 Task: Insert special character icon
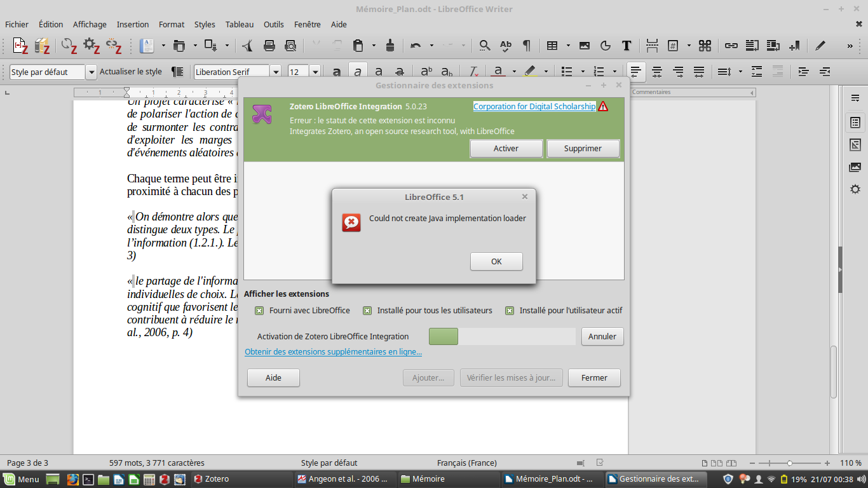[x=705, y=46]
